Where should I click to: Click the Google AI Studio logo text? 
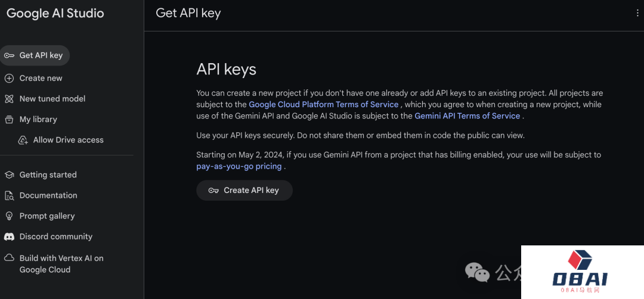(x=55, y=13)
